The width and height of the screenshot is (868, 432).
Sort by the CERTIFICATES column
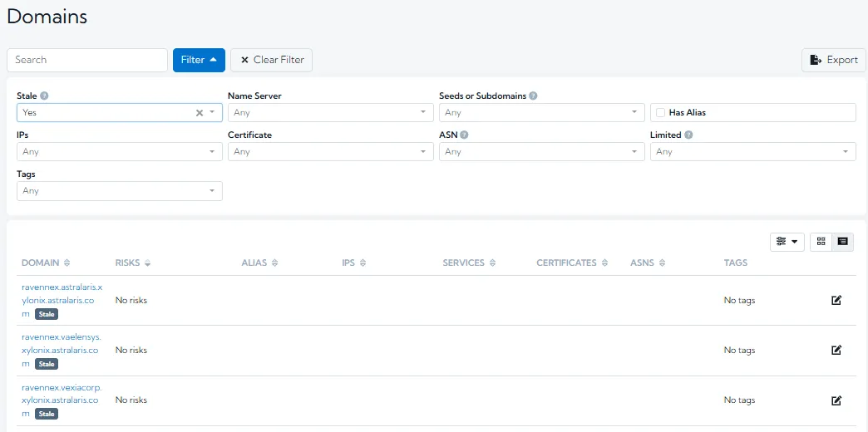pyautogui.click(x=572, y=263)
